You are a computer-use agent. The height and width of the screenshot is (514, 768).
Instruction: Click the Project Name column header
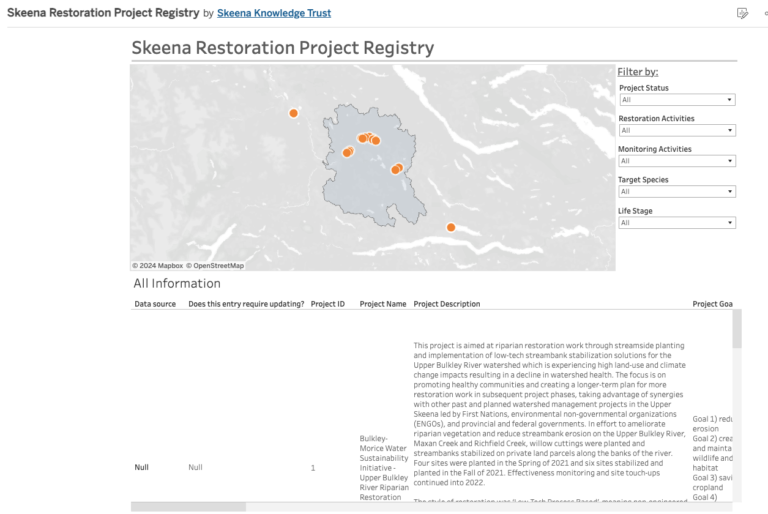[x=383, y=304]
